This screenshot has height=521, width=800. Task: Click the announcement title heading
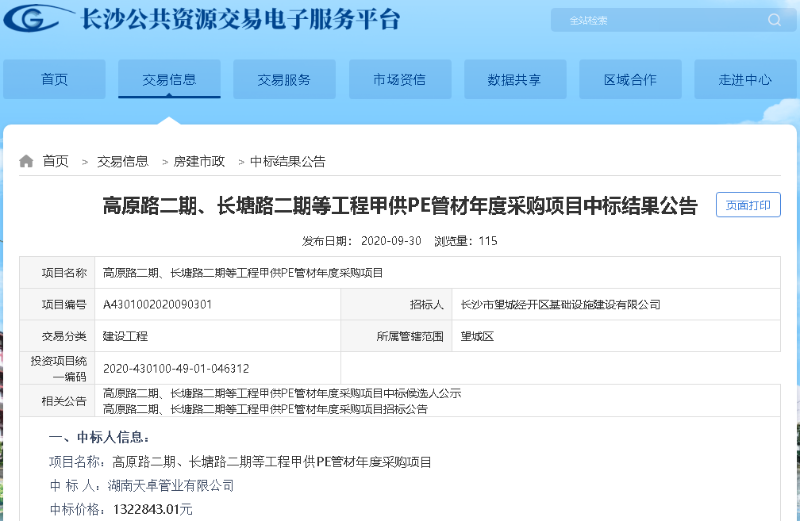(400, 206)
